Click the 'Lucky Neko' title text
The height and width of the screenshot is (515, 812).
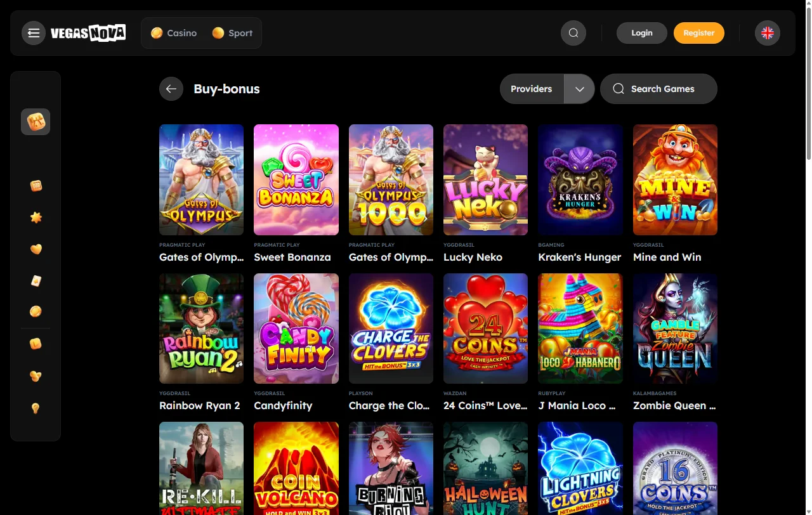(473, 257)
